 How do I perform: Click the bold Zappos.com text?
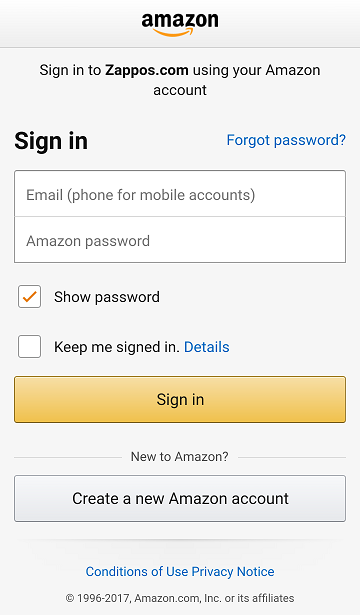pyautogui.click(x=147, y=70)
